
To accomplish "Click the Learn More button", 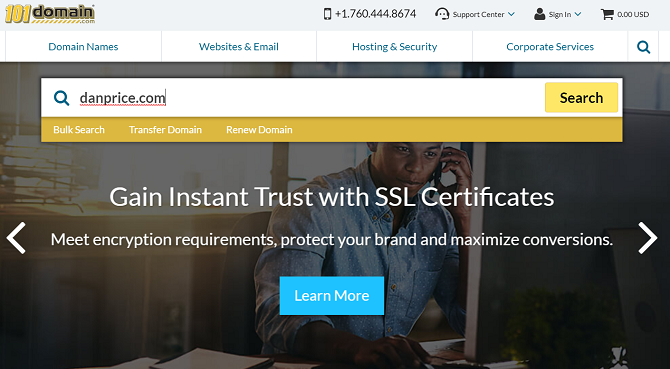I will [x=332, y=296].
